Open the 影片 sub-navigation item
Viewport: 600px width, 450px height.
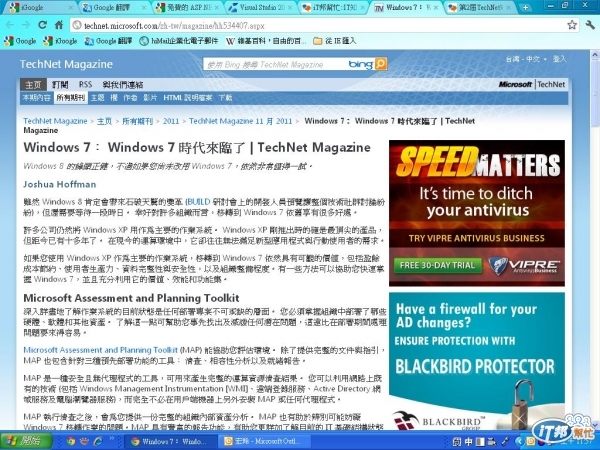point(150,98)
